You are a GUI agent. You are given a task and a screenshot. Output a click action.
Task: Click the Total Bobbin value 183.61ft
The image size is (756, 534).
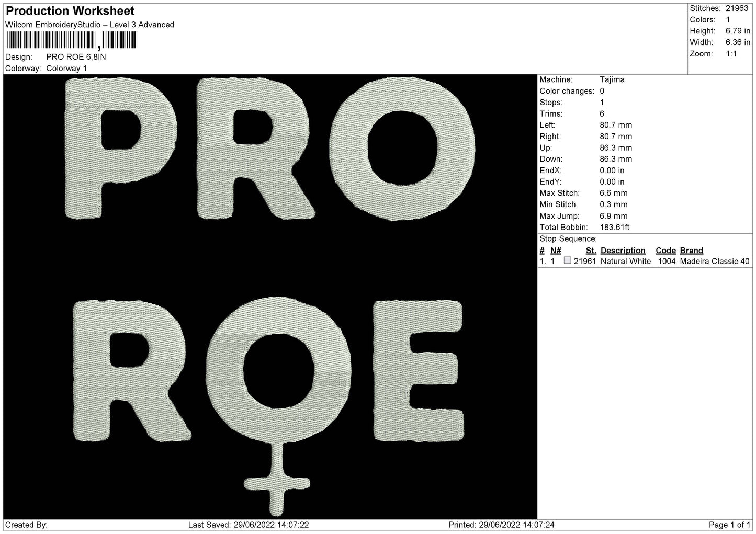coord(615,228)
